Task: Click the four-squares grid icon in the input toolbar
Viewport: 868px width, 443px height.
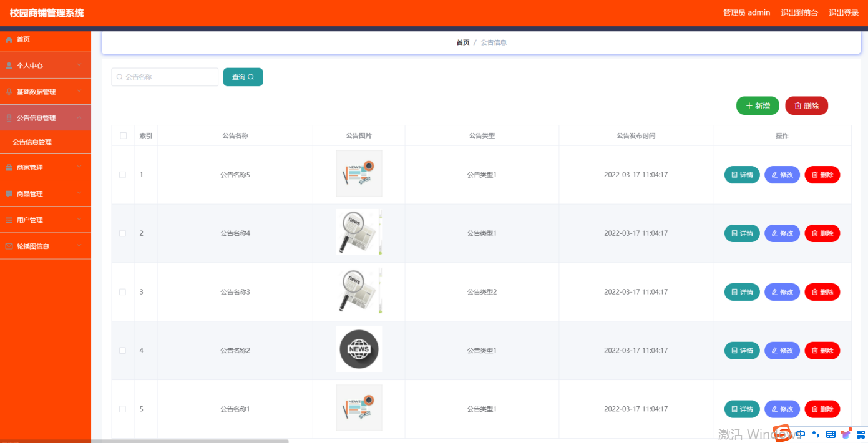Action: 861,434
